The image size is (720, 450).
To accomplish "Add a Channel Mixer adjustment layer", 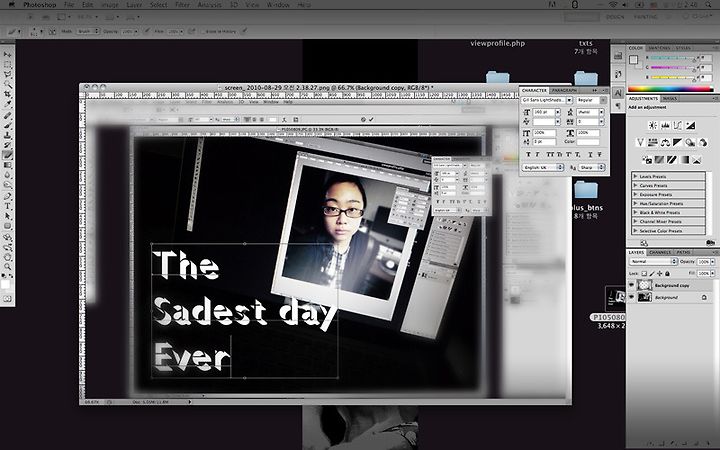I will (x=703, y=142).
